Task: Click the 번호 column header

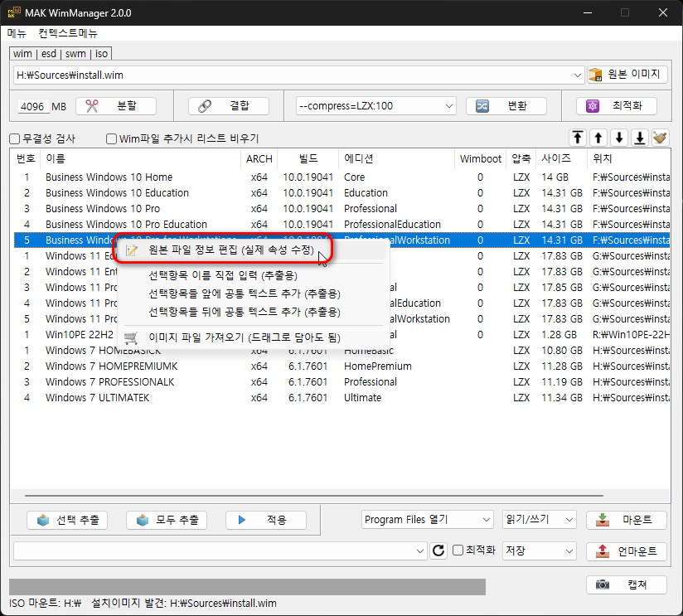Action: point(25,158)
